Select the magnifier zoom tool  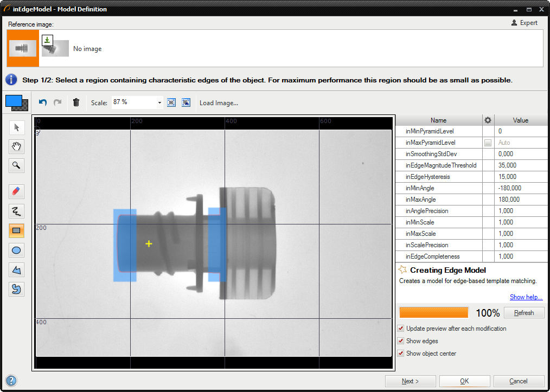[x=16, y=165]
